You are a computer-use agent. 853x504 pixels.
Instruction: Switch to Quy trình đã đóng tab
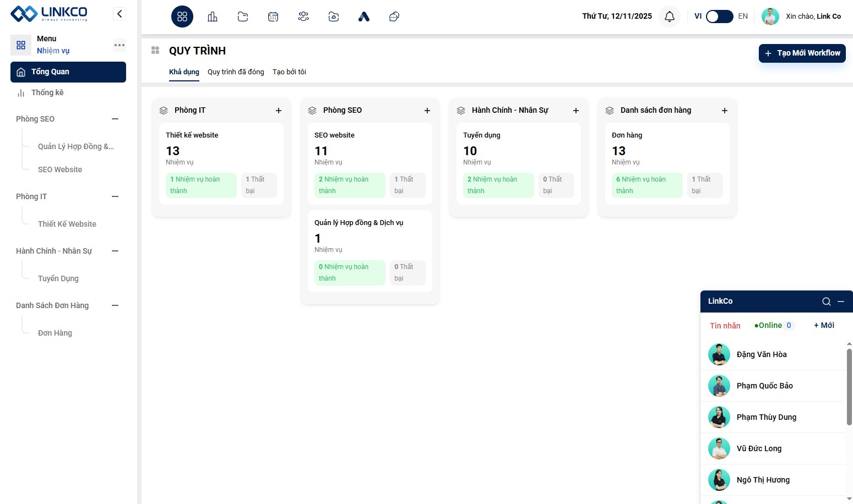tap(236, 72)
